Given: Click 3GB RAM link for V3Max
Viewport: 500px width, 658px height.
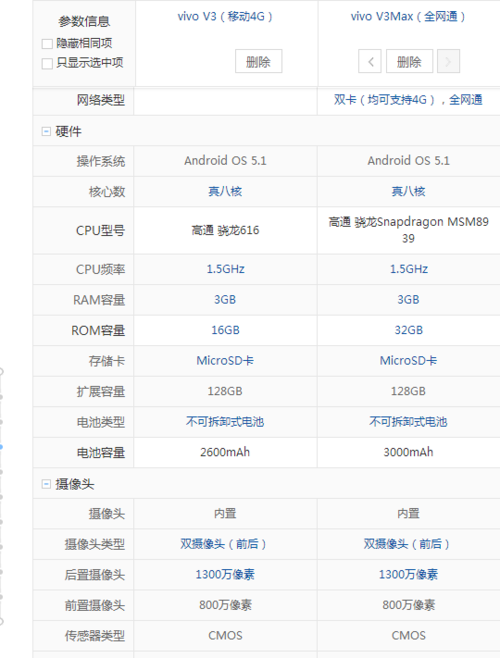Looking at the screenshot, I should tap(408, 300).
